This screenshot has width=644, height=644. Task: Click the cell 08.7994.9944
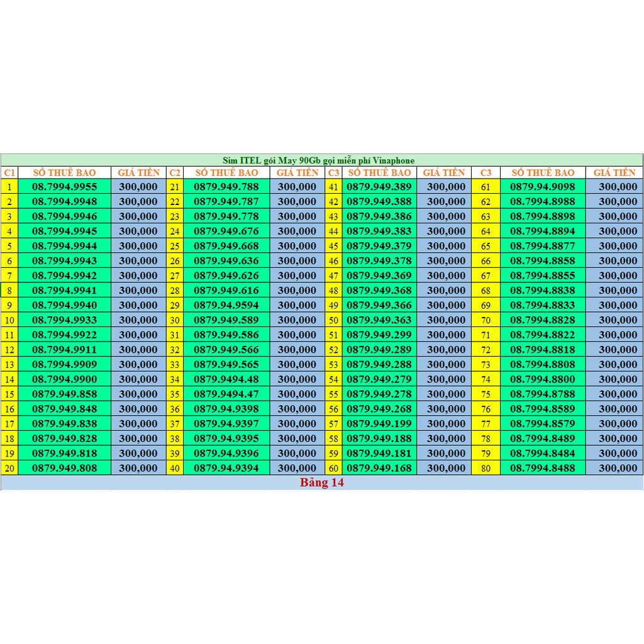pos(65,246)
